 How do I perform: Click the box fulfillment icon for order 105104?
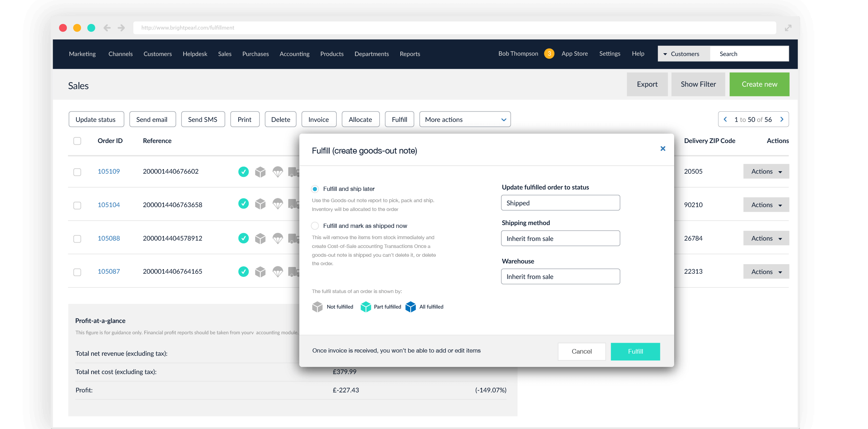coord(260,204)
